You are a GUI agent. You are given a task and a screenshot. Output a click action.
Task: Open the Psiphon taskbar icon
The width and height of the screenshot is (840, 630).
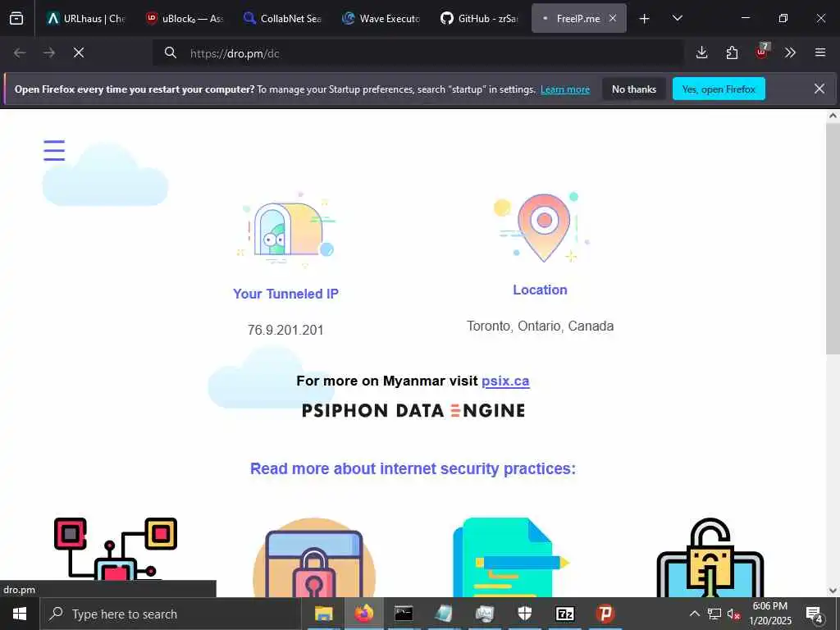[605, 614]
